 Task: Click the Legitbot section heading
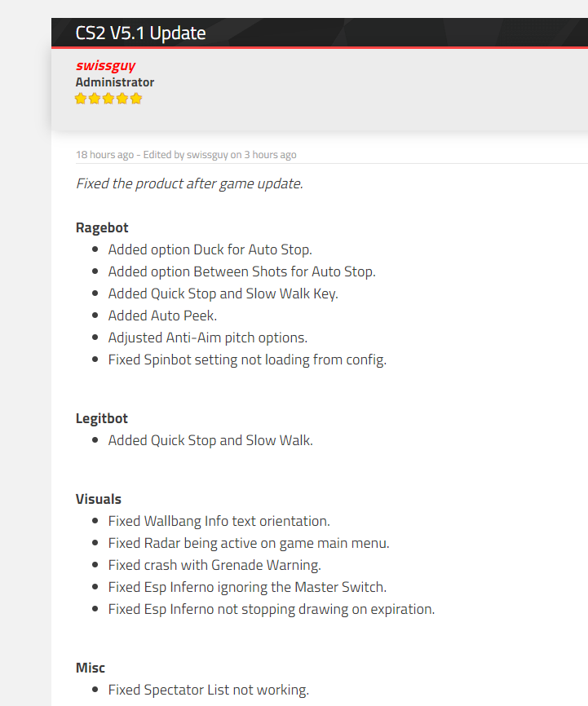(x=102, y=419)
